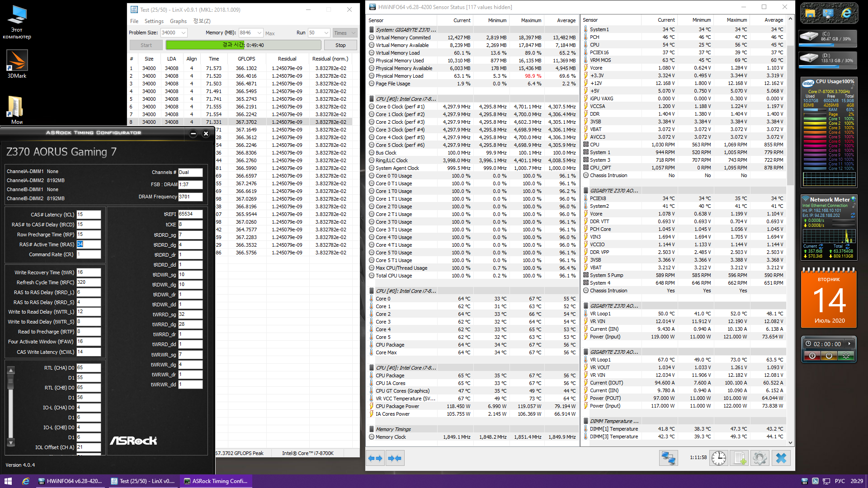
Task: Click the Max memory link
Action: (x=270, y=33)
